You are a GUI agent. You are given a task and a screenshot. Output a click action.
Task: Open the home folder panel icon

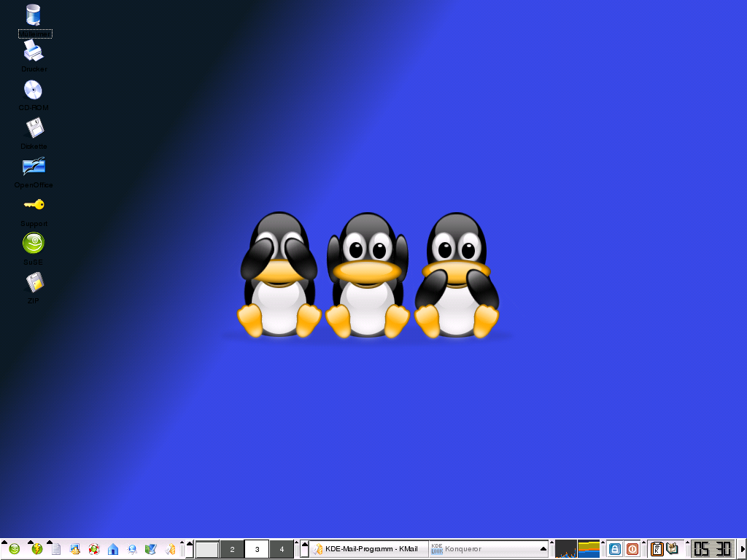[x=113, y=549]
